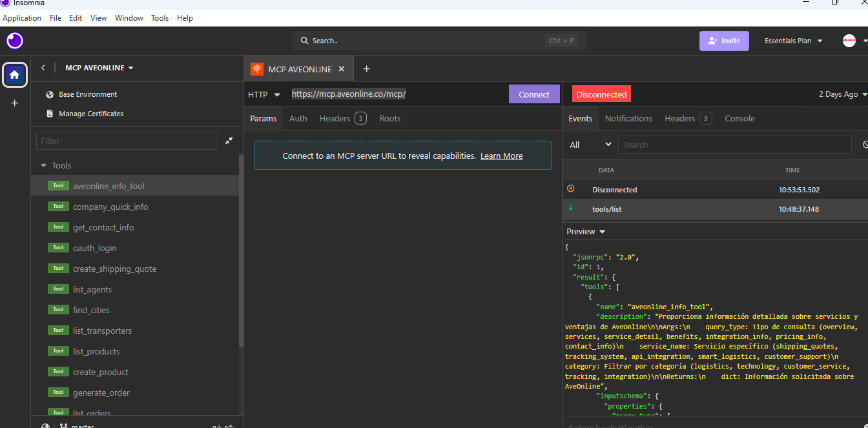Open the File menu

click(56, 18)
